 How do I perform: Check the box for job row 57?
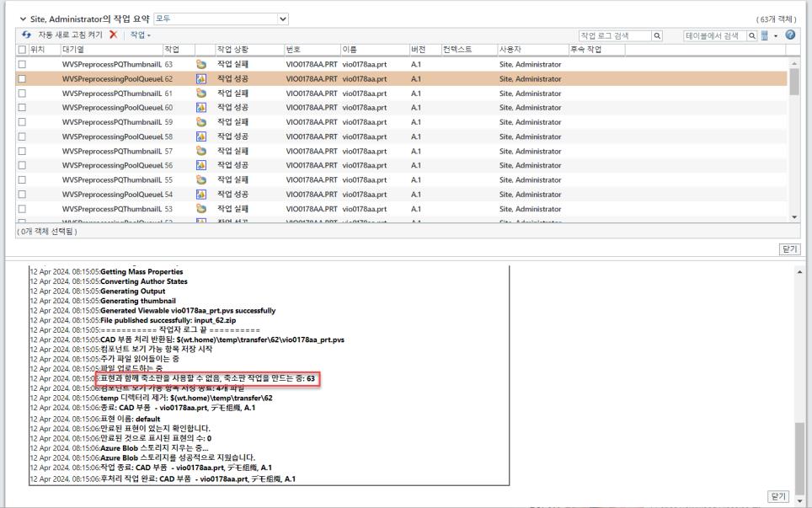tap(22, 151)
